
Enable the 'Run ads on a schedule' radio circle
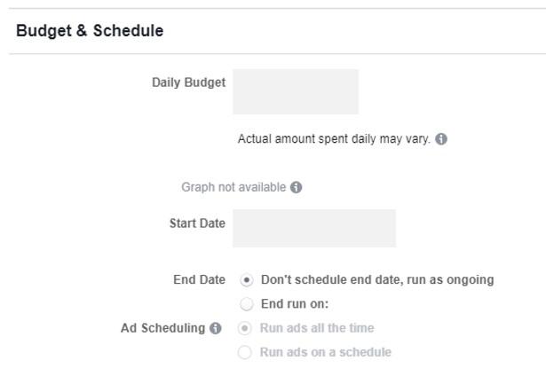click(x=244, y=352)
